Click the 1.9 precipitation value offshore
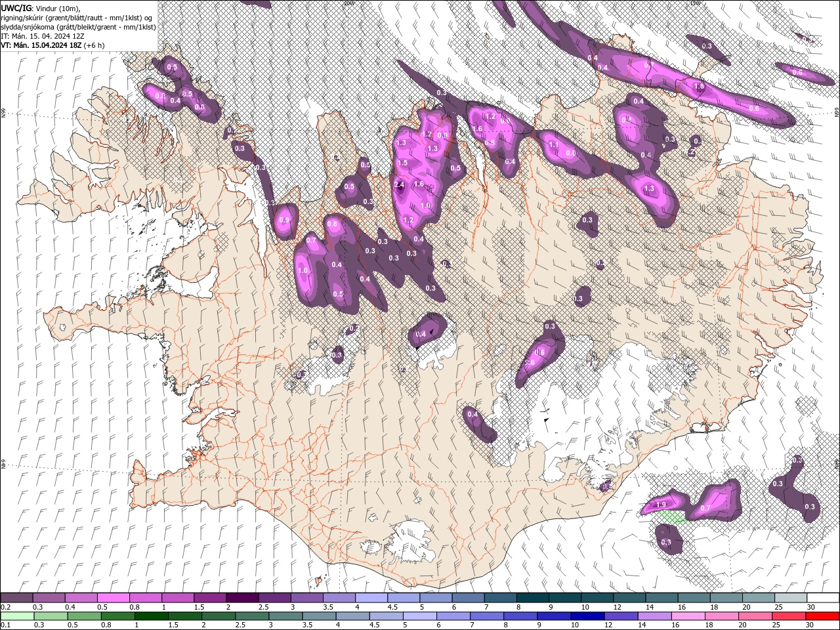Viewport: 840px width, 630px height. click(x=661, y=505)
